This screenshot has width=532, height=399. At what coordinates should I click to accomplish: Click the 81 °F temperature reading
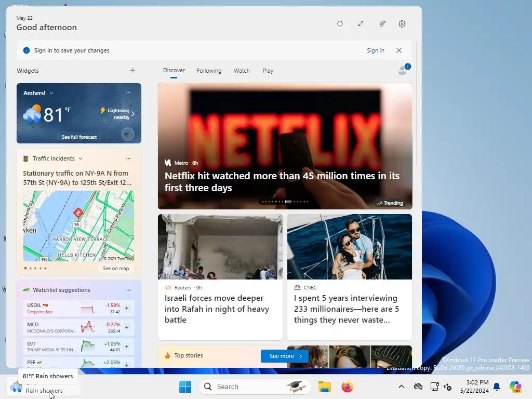[x=57, y=114]
